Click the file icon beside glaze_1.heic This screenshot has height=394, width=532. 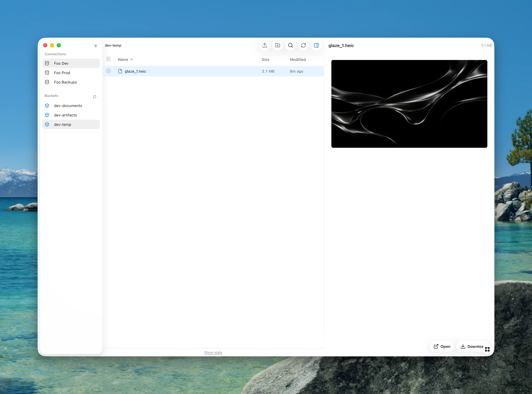[x=120, y=71]
